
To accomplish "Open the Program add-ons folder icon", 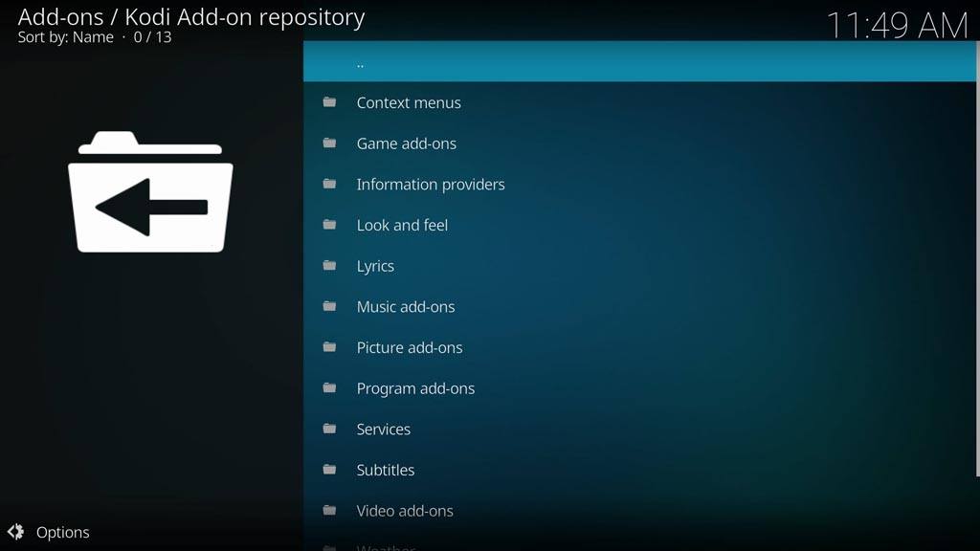I will pyautogui.click(x=329, y=388).
